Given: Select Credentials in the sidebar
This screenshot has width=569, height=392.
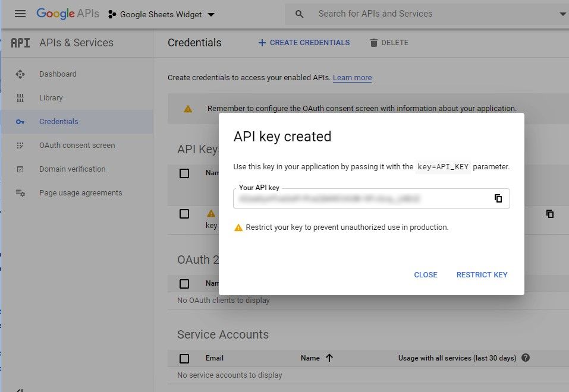Looking at the screenshot, I should click(58, 122).
